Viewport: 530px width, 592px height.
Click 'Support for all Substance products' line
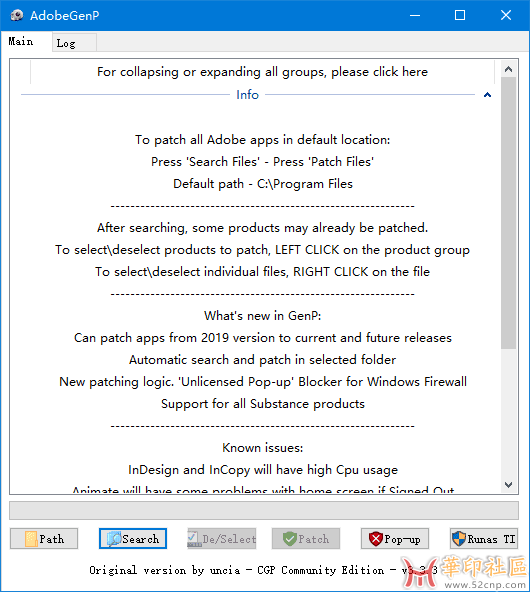pyautogui.click(x=263, y=404)
